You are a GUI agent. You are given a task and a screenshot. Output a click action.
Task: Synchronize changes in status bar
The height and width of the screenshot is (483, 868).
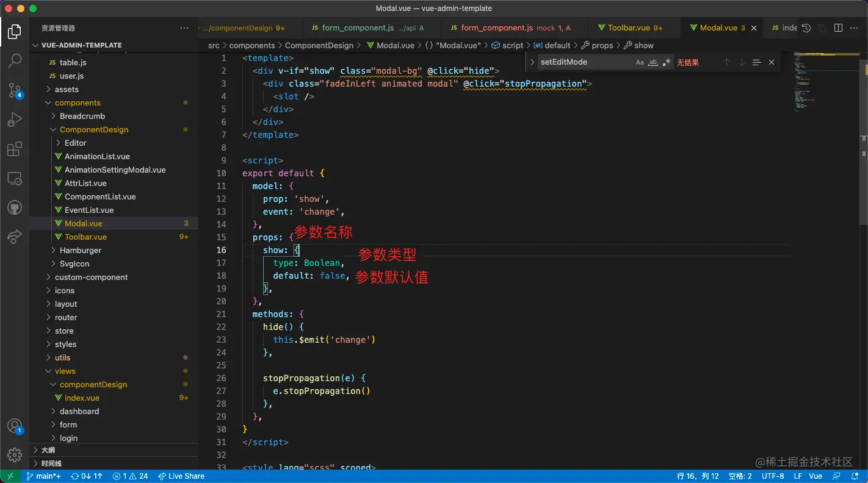tap(87, 476)
